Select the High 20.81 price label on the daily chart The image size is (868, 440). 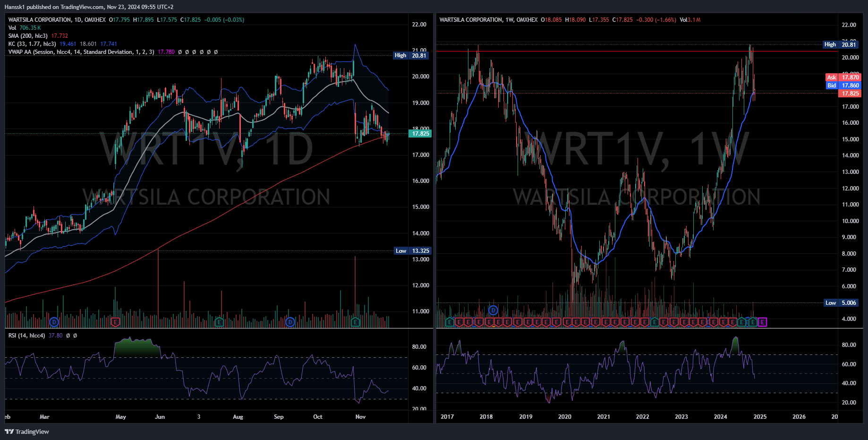(x=412, y=55)
